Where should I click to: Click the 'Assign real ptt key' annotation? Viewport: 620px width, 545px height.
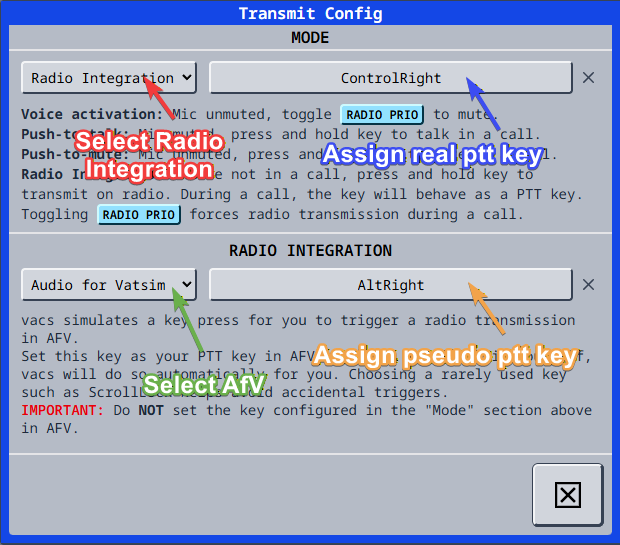(432, 154)
